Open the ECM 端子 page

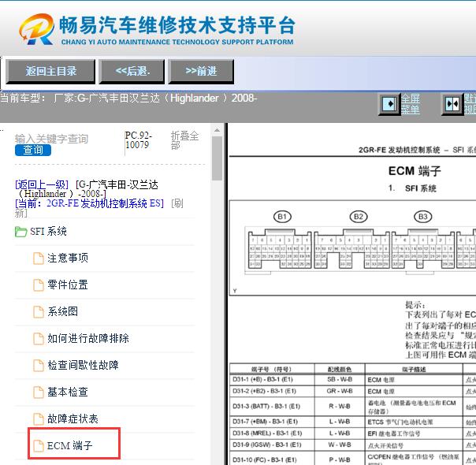(70, 445)
